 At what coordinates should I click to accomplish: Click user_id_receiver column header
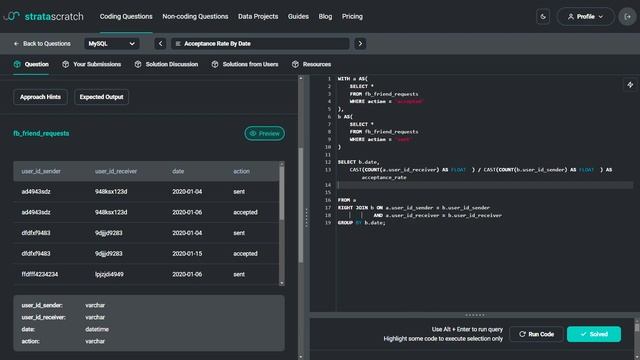pos(116,171)
